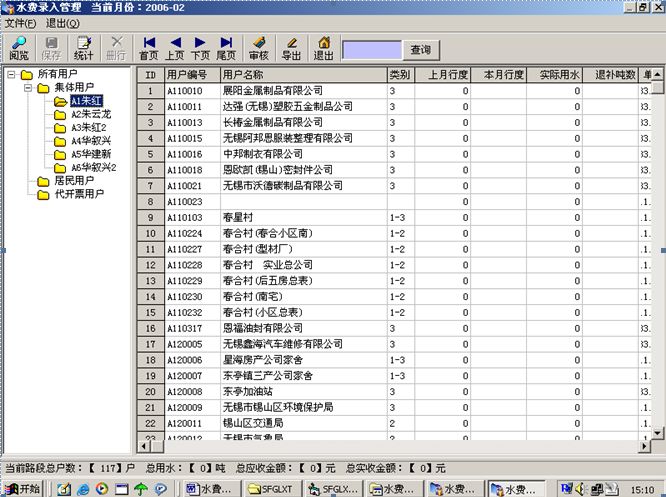The width and height of the screenshot is (666, 497).
Task: Click the 类别 column header
Action: click(401, 75)
